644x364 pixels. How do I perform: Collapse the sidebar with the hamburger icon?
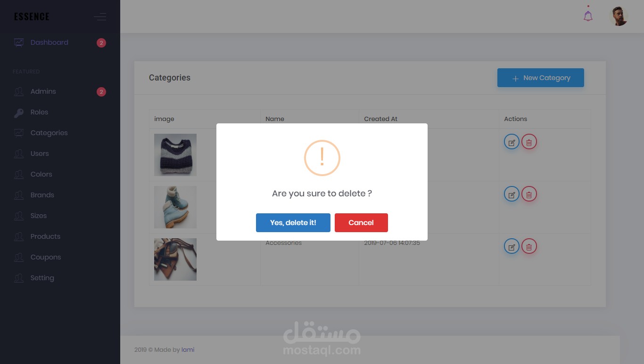pyautogui.click(x=100, y=17)
